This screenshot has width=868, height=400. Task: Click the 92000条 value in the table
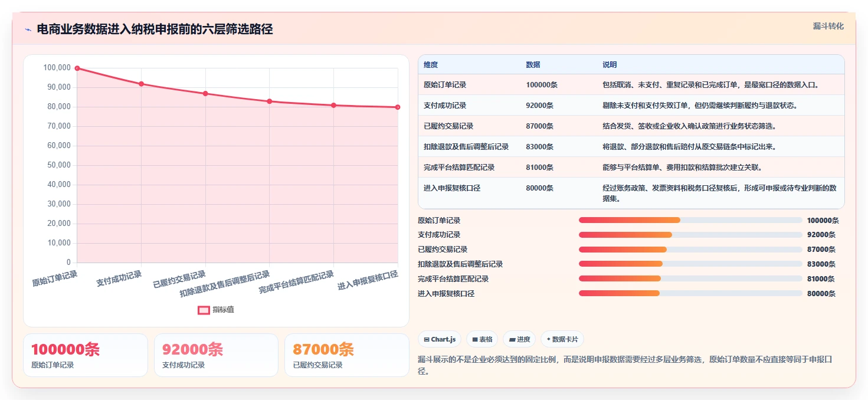(540, 106)
